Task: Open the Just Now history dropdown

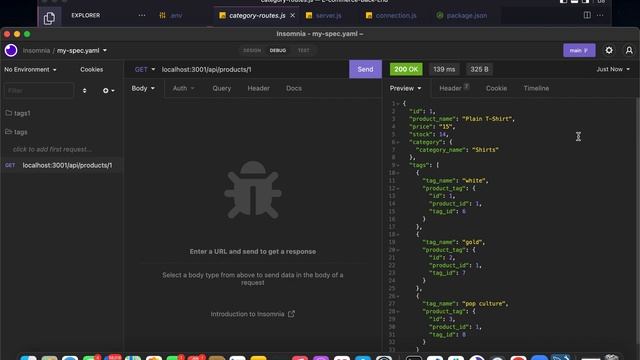Action: click(613, 69)
